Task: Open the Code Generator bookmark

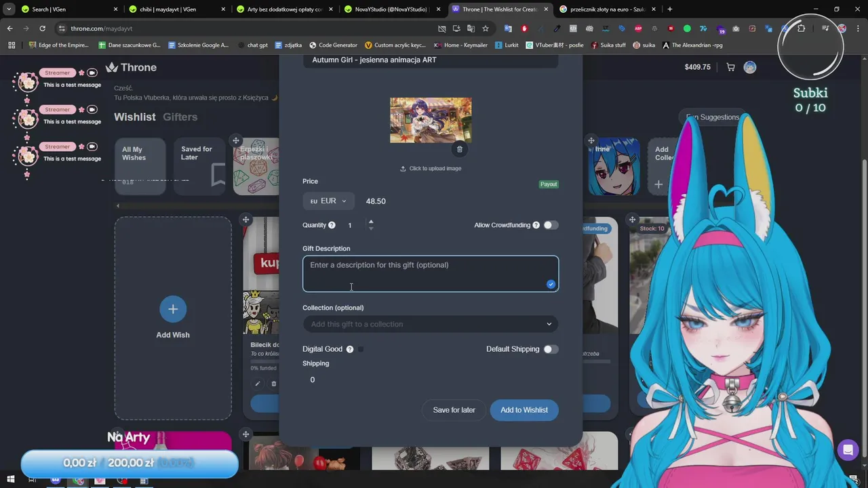Action: [333, 45]
